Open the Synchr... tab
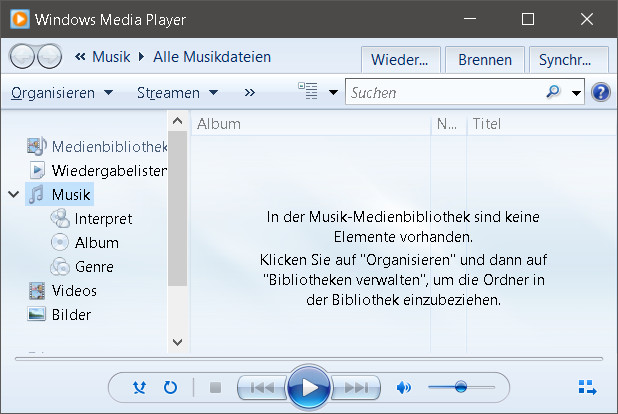Viewport: 618px width, 414px height. (569, 60)
